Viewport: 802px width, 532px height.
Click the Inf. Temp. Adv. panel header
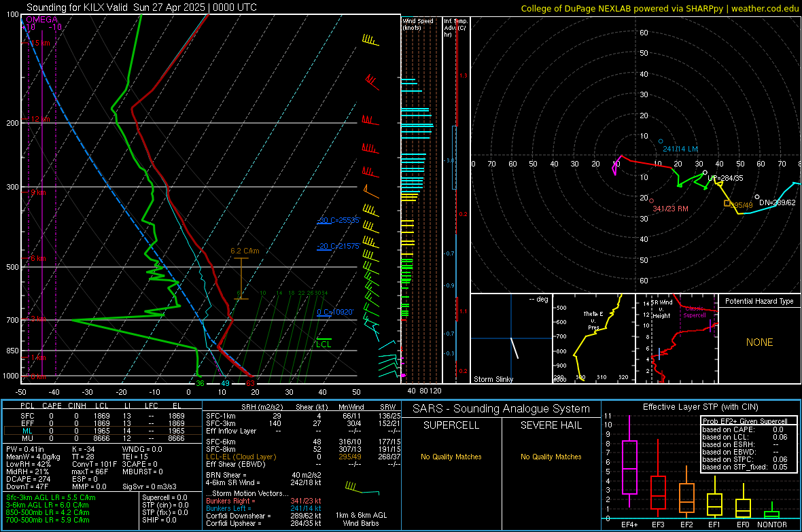click(455, 28)
